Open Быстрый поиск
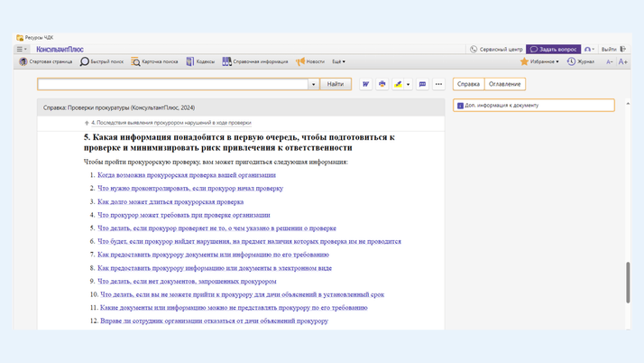Viewport: 644px width, 363px height. click(102, 61)
